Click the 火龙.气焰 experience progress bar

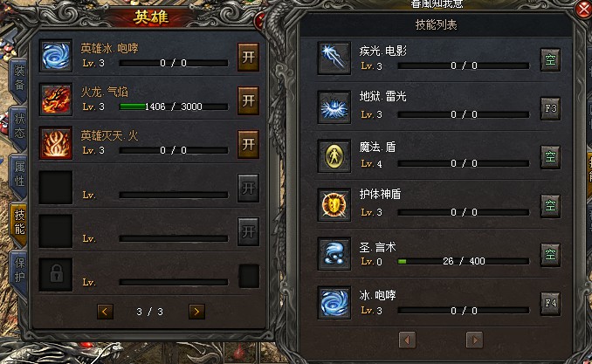click(x=174, y=106)
